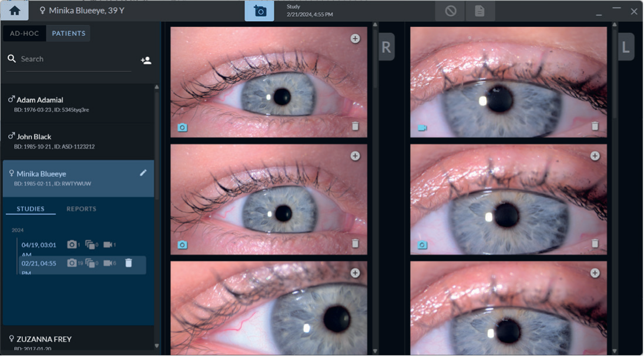This screenshot has height=356, width=644.
Task: Delete the second left-eye image
Action: 595,243
